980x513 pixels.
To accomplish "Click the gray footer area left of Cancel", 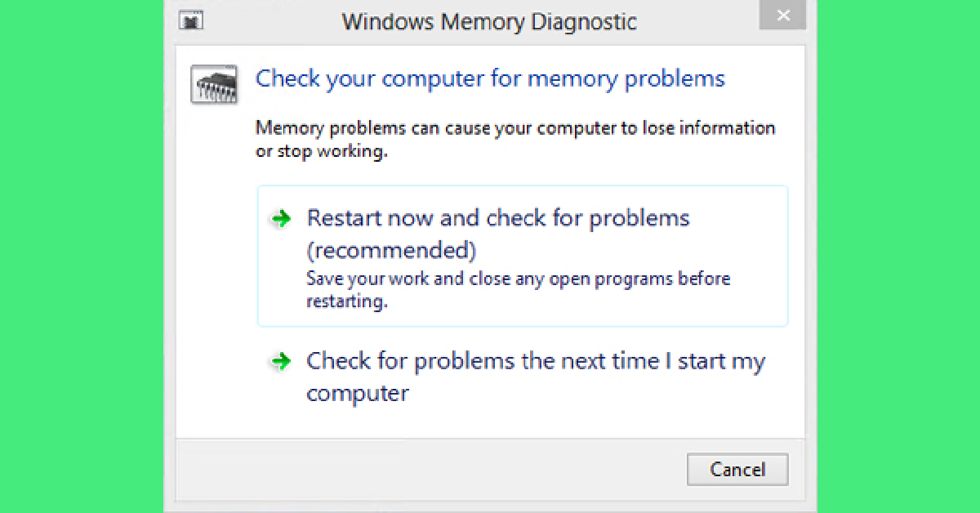I will tap(425, 470).
